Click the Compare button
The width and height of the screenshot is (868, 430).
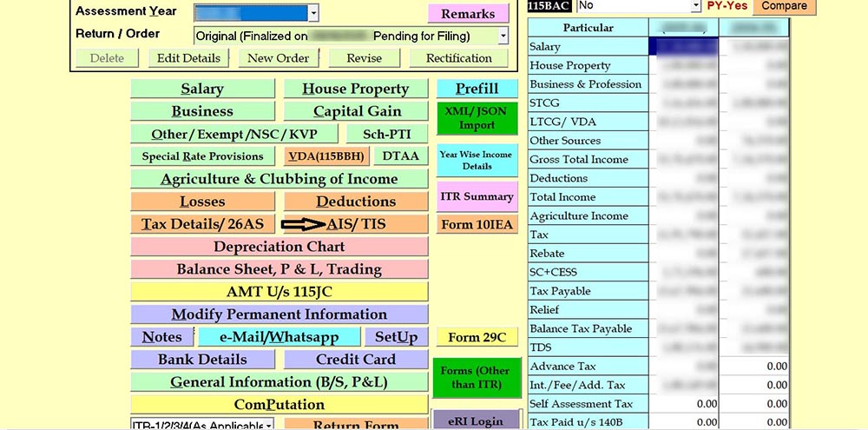point(785,6)
